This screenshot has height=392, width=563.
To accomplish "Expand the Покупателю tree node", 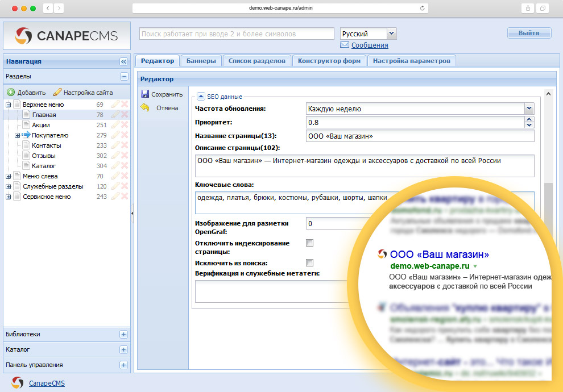I will [x=17, y=136].
